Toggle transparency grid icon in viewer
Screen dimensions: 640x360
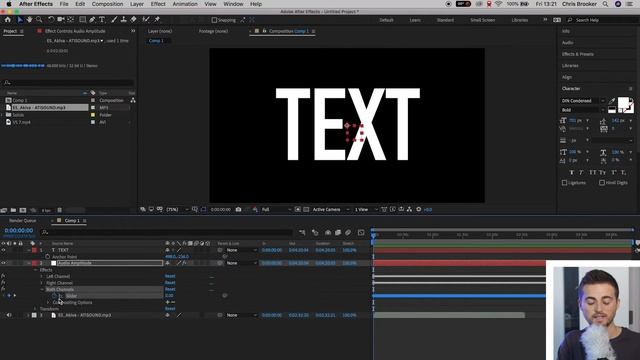(306, 209)
